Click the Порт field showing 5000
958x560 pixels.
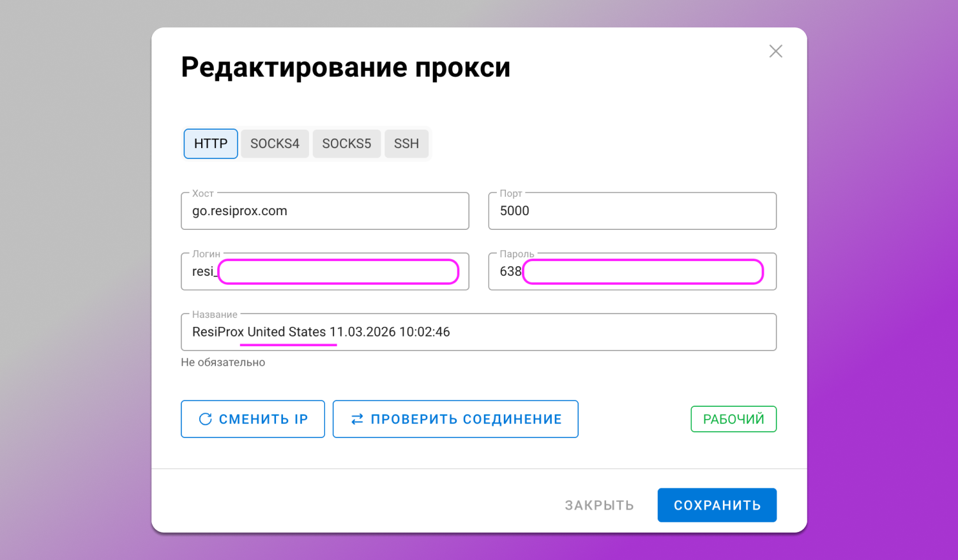click(632, 211)
